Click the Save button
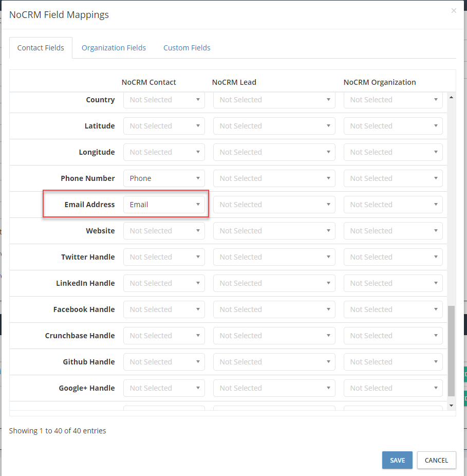This screenshot has height=476, width=467. (397, 461)
